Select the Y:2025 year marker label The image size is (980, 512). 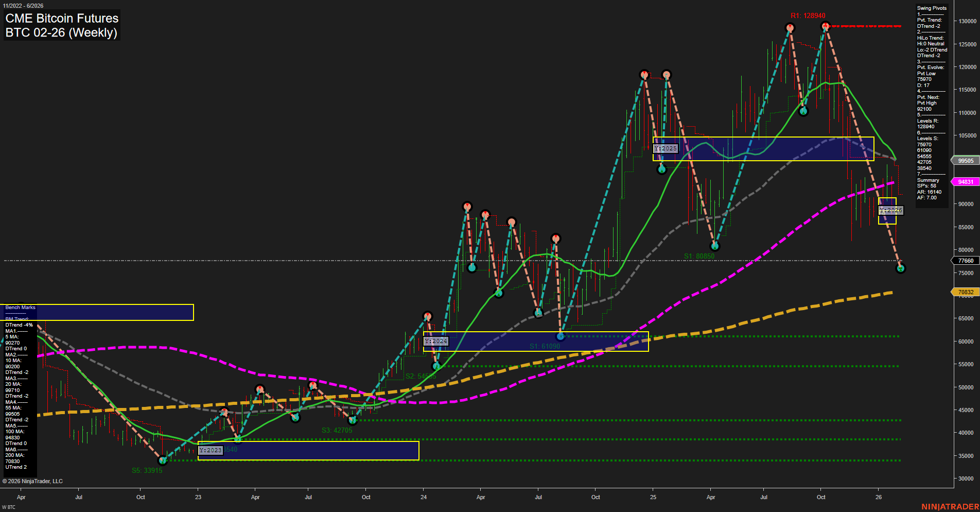pos(666,148)
